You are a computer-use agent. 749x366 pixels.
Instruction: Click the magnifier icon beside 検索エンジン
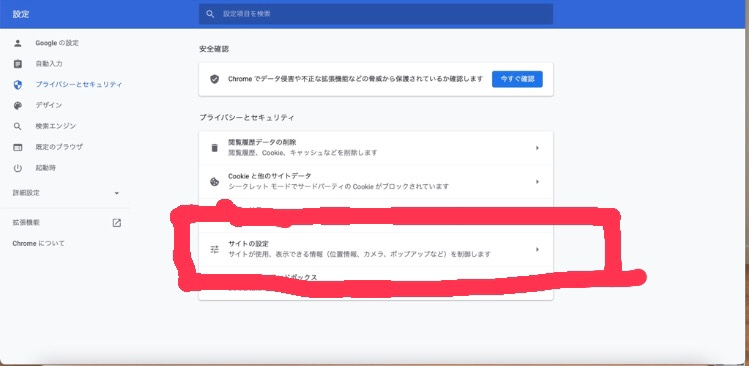[x=18, y=127]
